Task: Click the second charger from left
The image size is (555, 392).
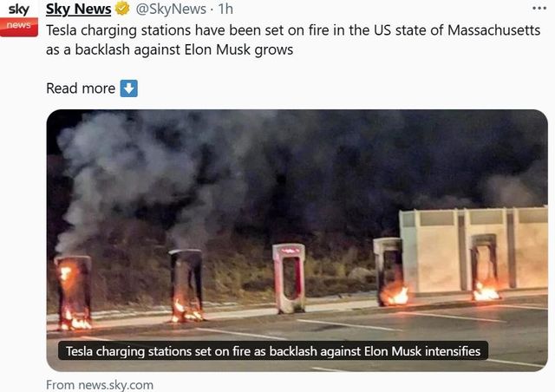Action: click(186, 285)
